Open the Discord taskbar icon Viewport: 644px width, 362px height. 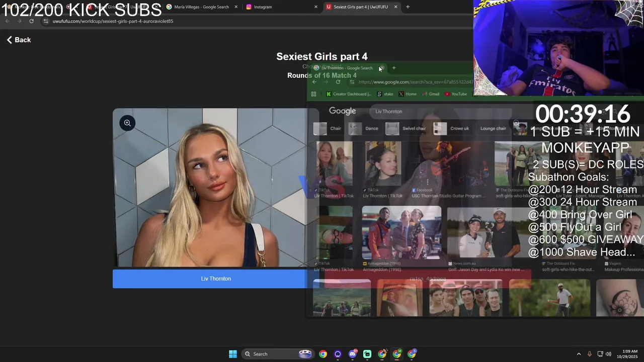(x=353, y=354)
